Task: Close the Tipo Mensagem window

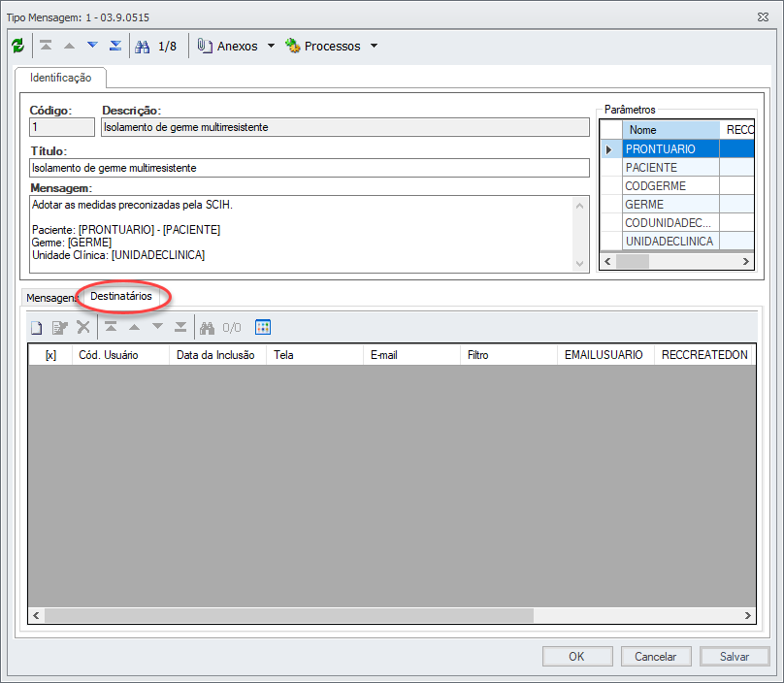Action: coord(763,17)
